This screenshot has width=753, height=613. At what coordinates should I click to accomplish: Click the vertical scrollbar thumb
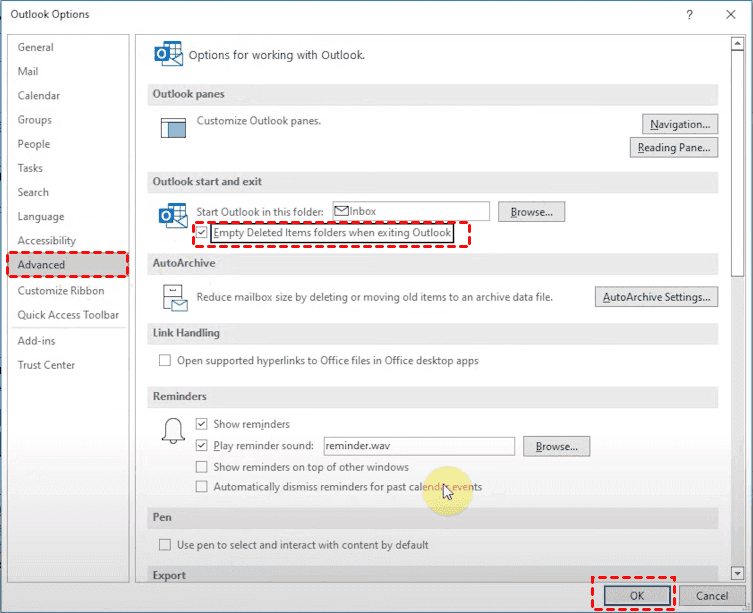(x=737, y=163)
